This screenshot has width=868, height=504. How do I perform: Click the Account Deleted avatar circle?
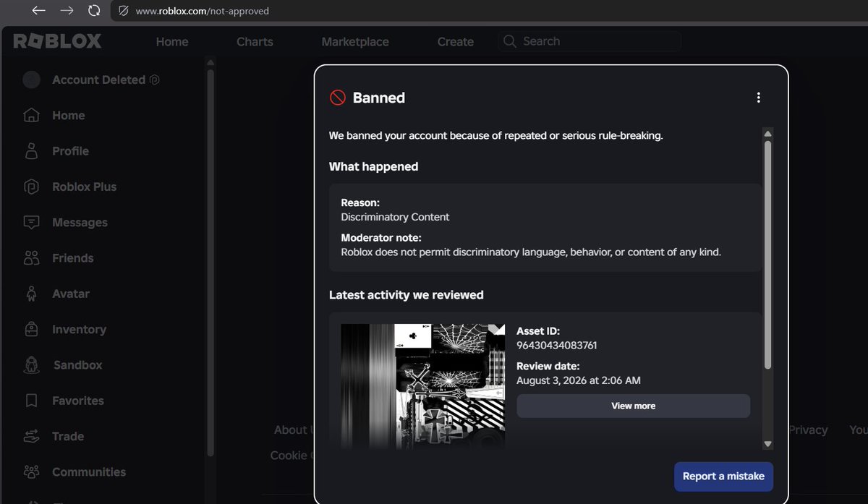tap(31, 80)
